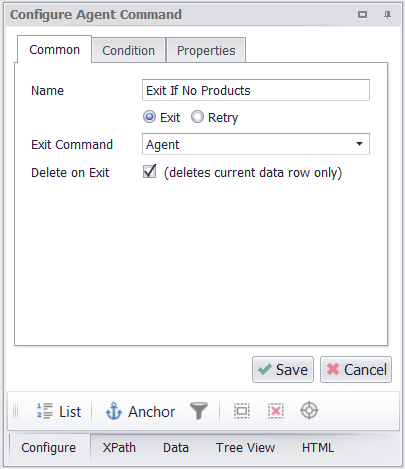
Task: Open the Tree View bottom tab
Action: pyautogui.click(x=245, y=447)
